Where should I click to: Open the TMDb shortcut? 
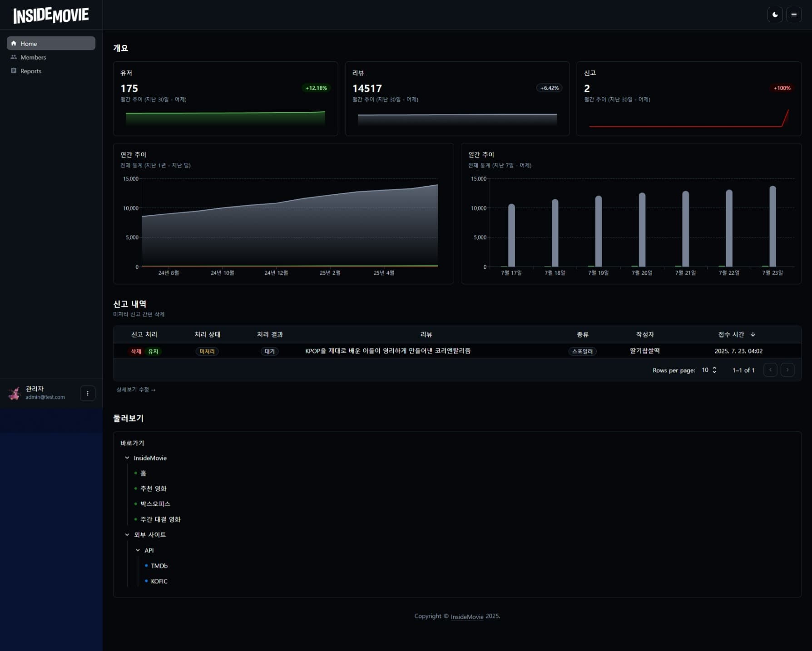pyautogui.click(x=159, y=566)
